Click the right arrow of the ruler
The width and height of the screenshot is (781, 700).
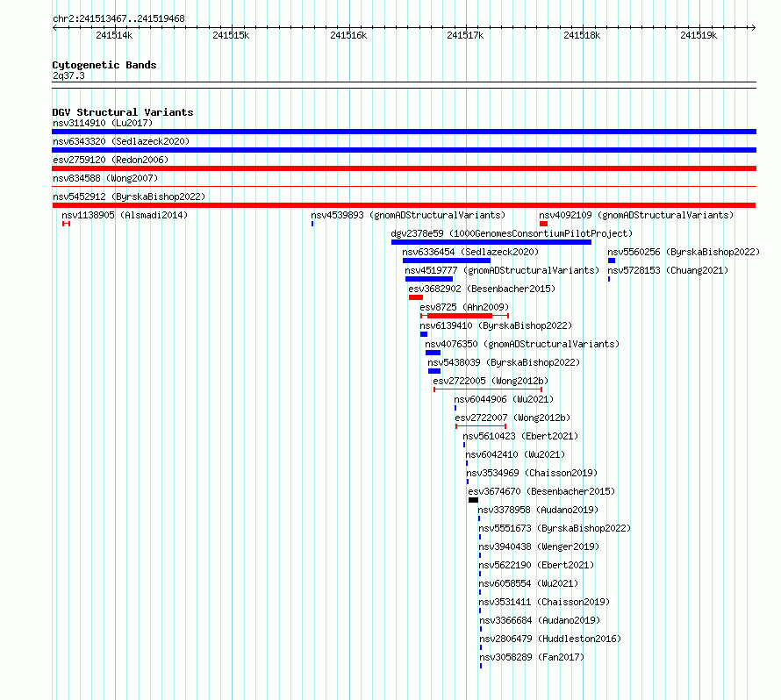[x=753, y=28]
